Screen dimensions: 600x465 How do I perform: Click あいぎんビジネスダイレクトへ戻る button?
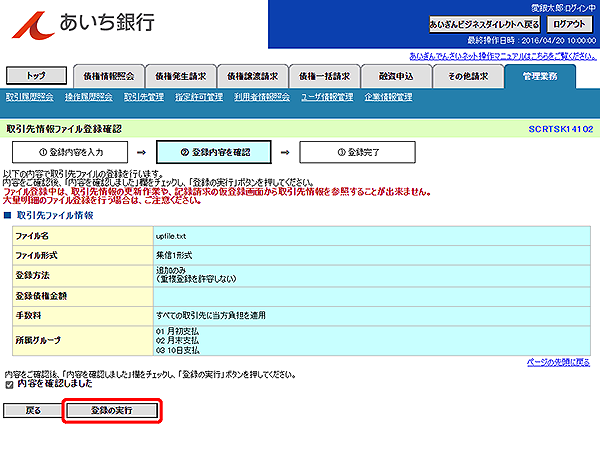coord(484,24)
